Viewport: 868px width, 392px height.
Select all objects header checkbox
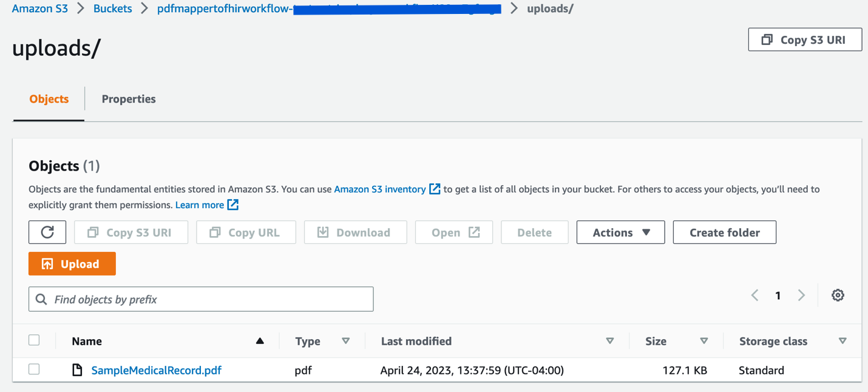click(34, 340)
